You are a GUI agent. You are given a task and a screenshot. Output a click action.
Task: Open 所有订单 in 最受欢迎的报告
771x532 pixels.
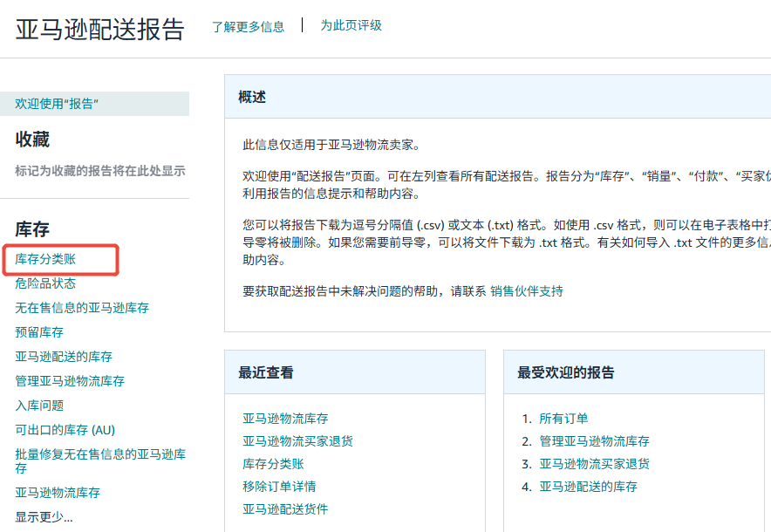tap(563, 419)
